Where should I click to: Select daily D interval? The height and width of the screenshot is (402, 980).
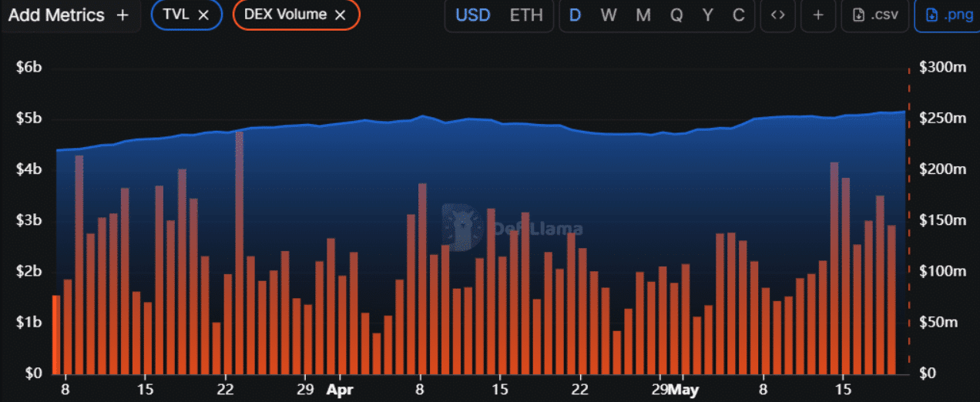click(575, 15)
